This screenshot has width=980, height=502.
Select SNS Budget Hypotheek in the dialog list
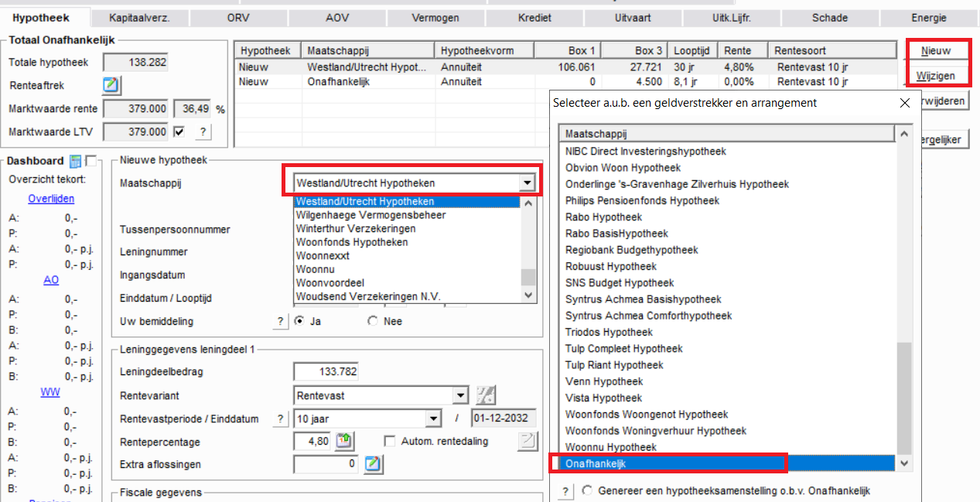(x=727, y=282)
